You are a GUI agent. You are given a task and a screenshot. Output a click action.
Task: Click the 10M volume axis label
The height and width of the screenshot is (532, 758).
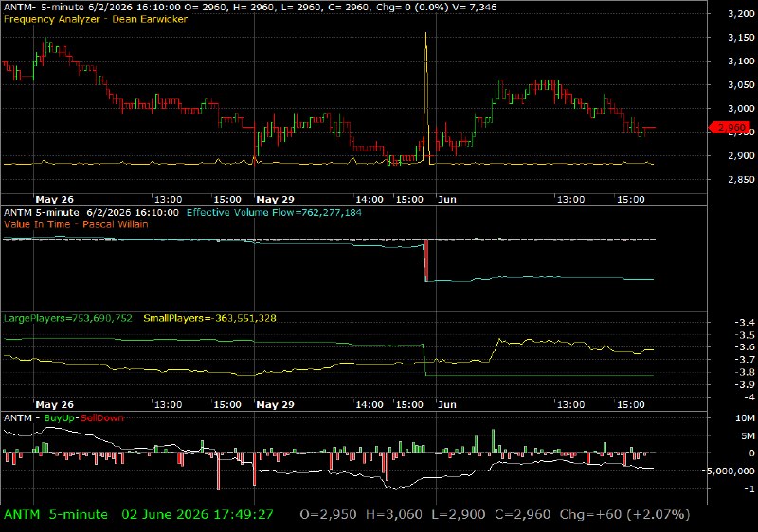click(x=746, y=418)
